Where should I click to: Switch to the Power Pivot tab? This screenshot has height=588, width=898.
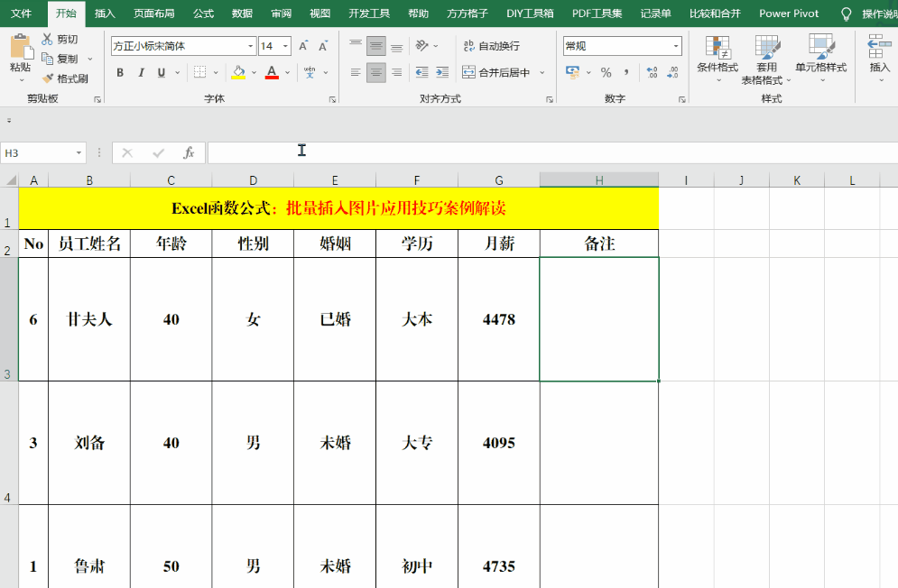pyautogui.click(x=789, y=14)
